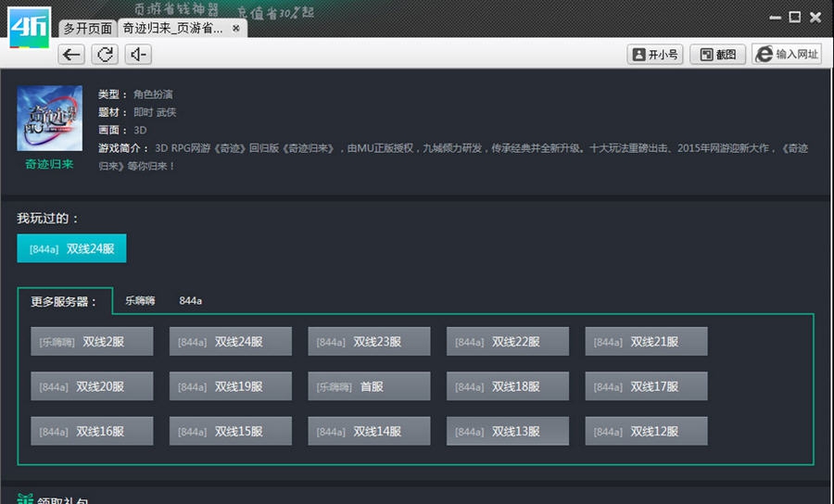The height and width of the screenshot is (504, 834).
Task: Choose [844a] 双线24服 in server list
Action: click(231, 341)
